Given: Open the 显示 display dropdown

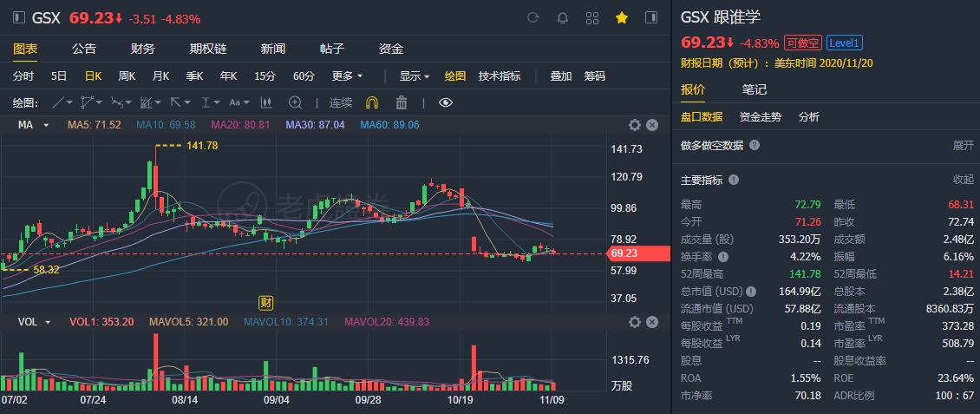Looking at the screenshot, I should point(415,76).
